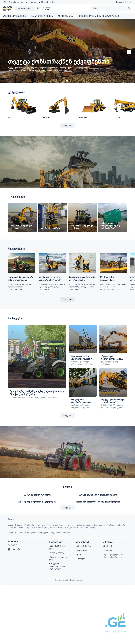Click footer phone 032 299 44 55
Screen dimensions: 135x644
(107, 546)
